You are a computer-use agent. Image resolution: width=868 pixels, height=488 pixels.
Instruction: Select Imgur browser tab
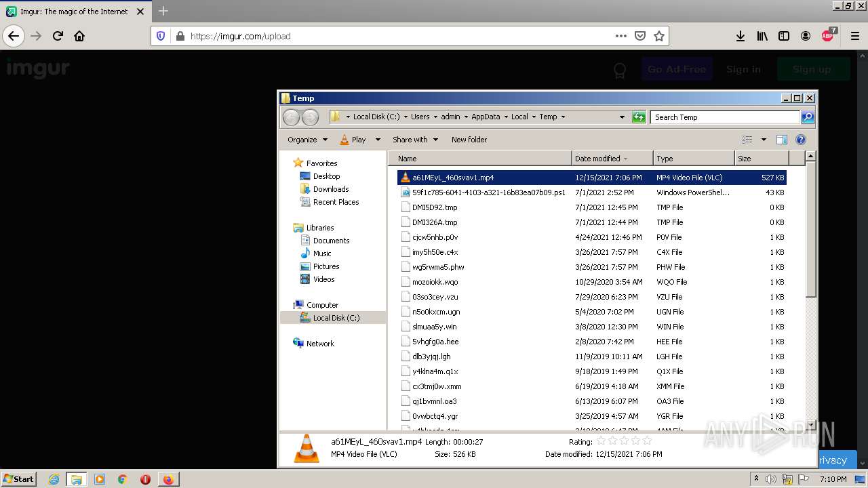click(x=75, y=12)
